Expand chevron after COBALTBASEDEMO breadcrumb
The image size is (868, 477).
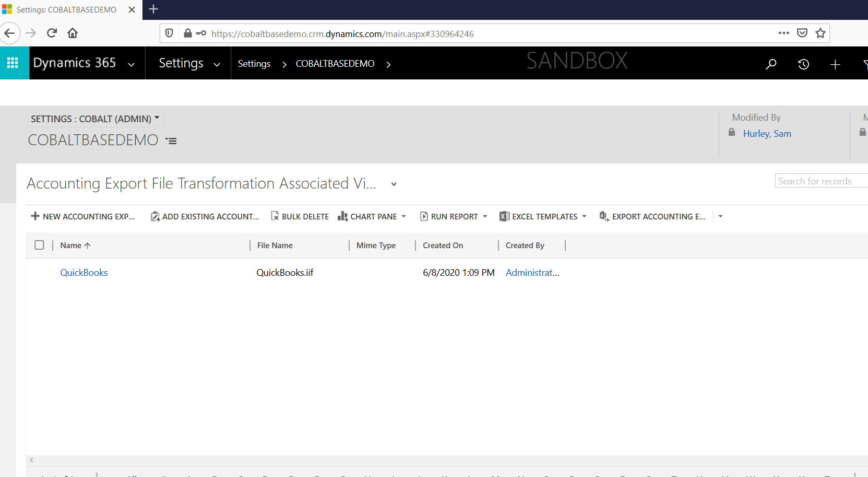click(388, 64)
